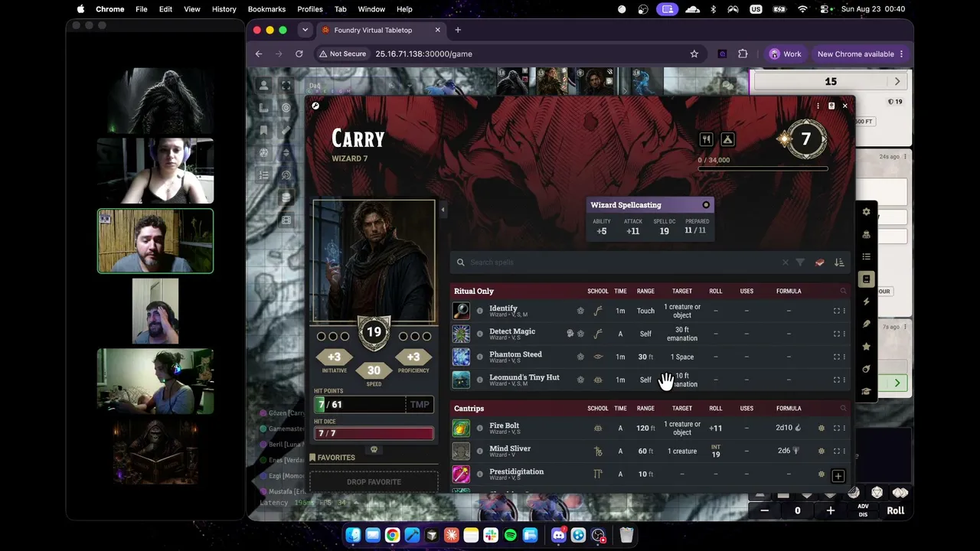Image resolution: width=980 pixels, height=551 pixels.
Task: Open the short rest icon
Action: point(706,139)
